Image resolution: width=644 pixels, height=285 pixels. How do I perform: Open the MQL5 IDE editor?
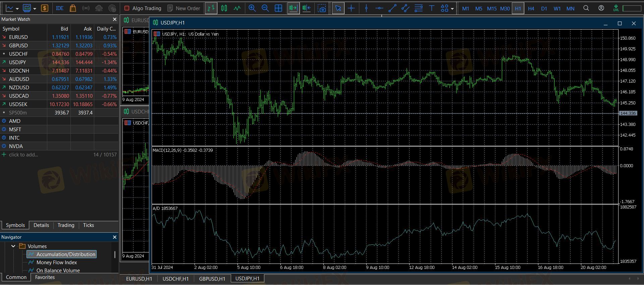pos(60,8)
